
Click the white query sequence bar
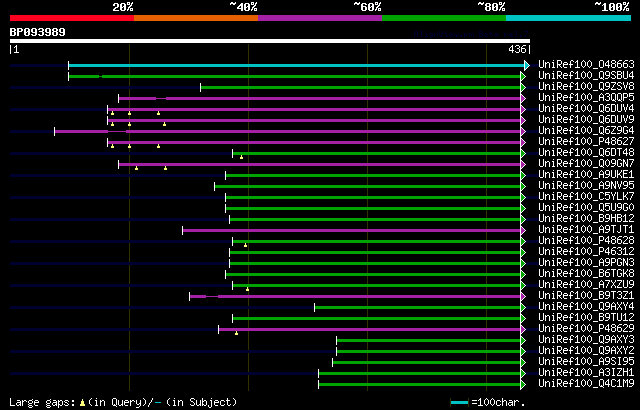tap(270, 41)
